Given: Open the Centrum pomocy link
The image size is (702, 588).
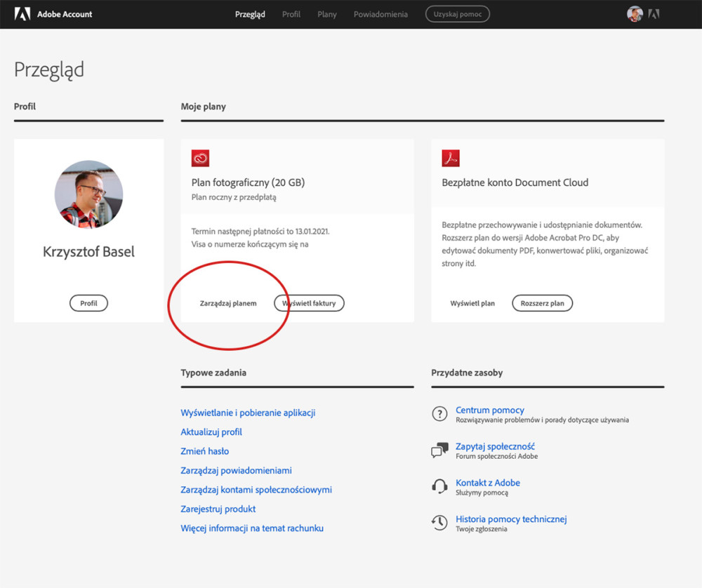Looking at the screenshot, I should [x=490, y=410].
